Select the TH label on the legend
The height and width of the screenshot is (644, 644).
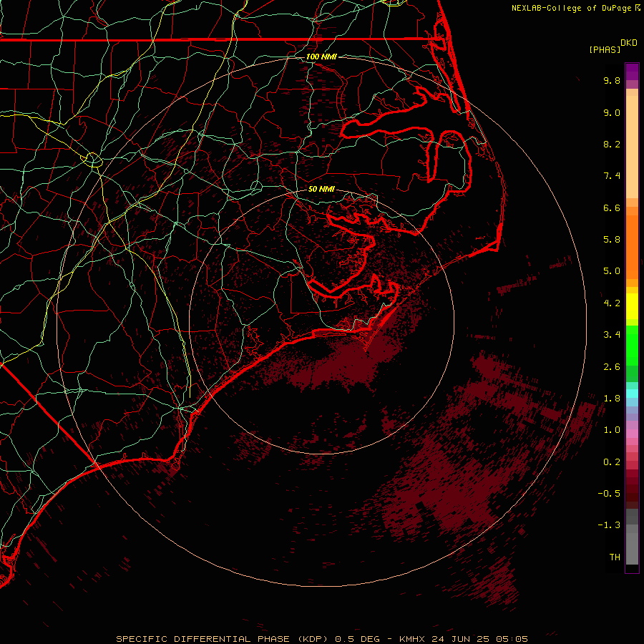615,557
